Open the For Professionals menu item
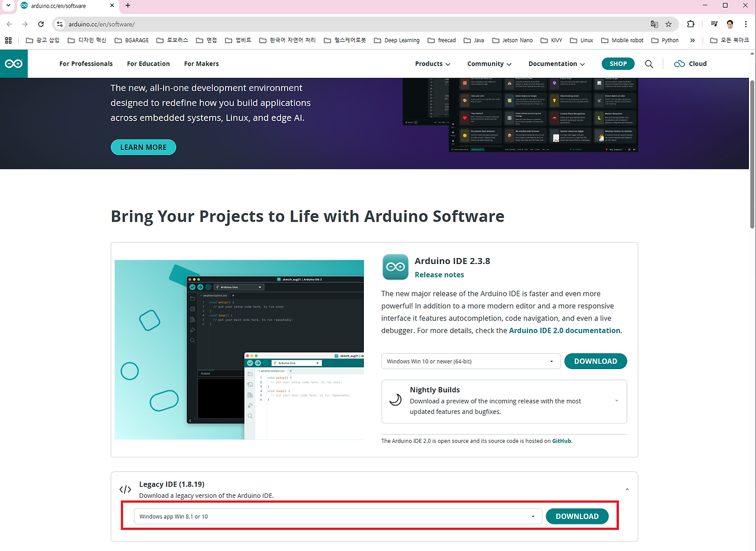The width and height of the screenshot is (756, 551). point(86,64)
